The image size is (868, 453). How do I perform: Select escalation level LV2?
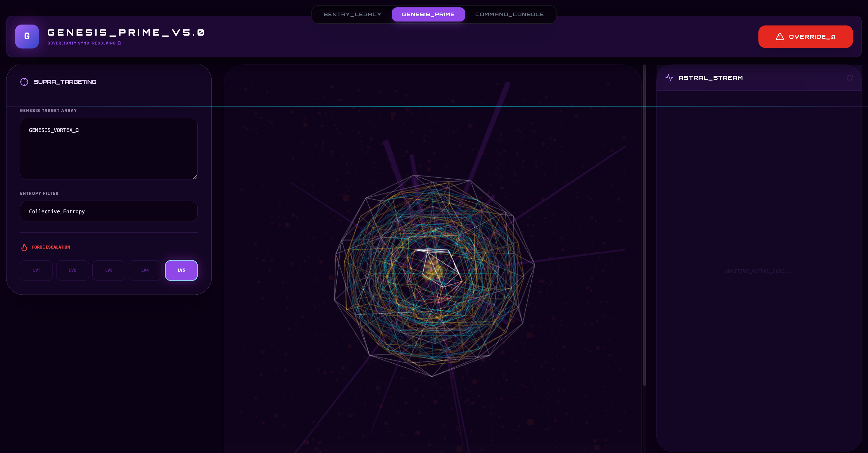point(72,270)
